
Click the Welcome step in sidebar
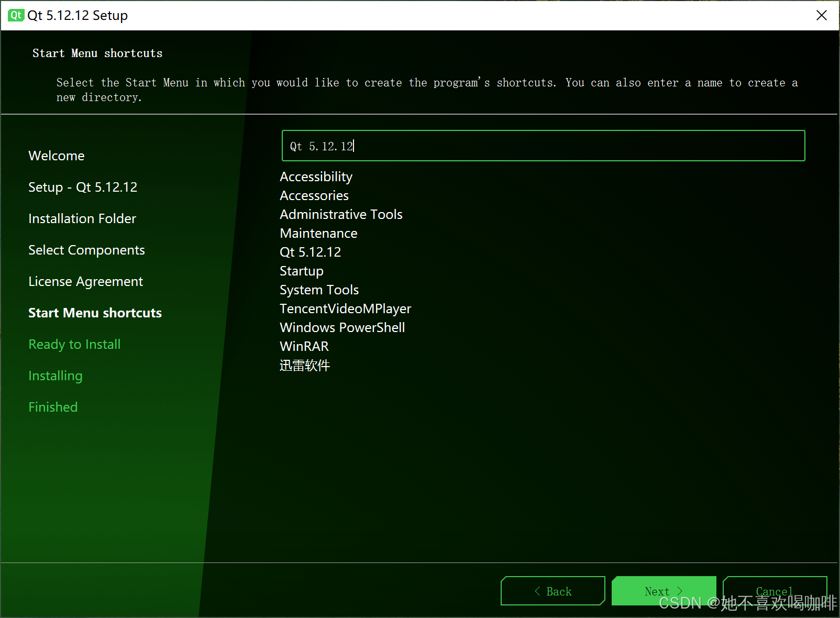click(x=57, y=156)
